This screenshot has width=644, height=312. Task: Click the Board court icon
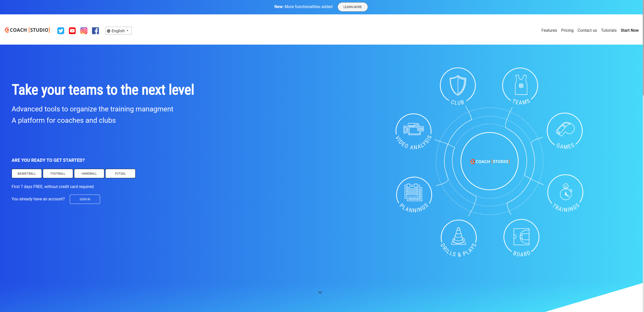(522, 237)
